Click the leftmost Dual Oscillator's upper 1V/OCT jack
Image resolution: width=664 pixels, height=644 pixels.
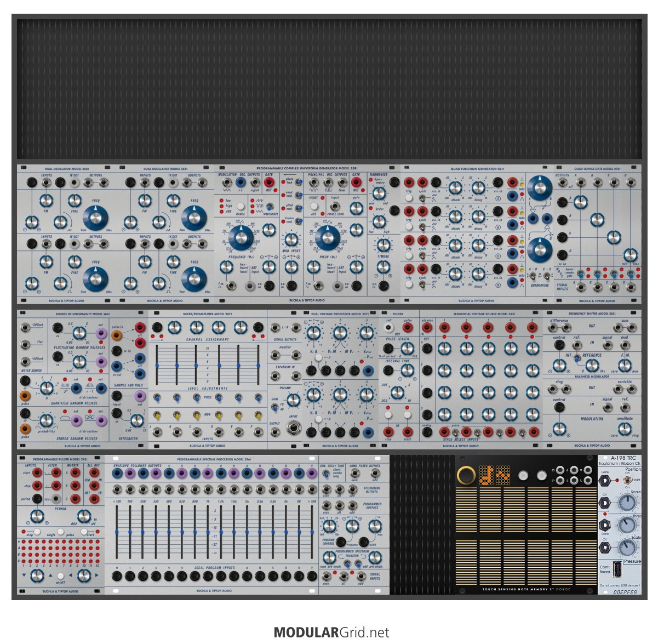(75, 183)
